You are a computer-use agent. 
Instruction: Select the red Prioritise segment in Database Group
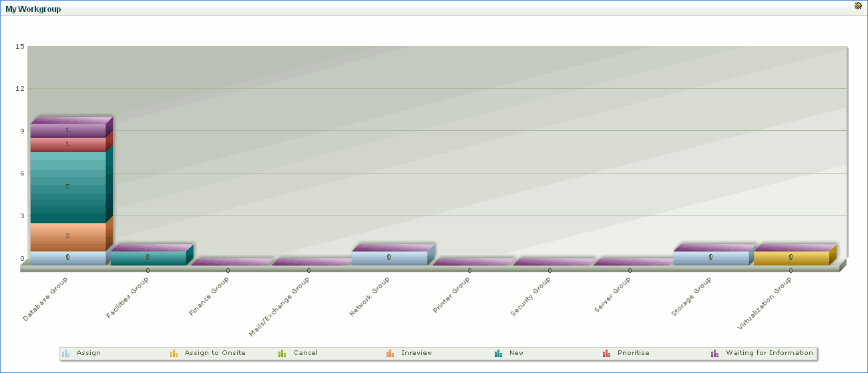pyautogui.click(x=67, y=144)
